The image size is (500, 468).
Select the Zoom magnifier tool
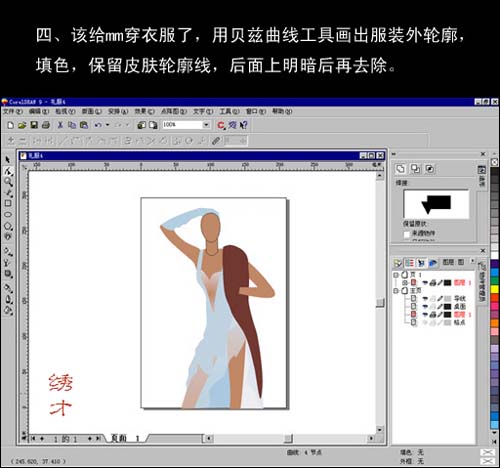[8, 182]
